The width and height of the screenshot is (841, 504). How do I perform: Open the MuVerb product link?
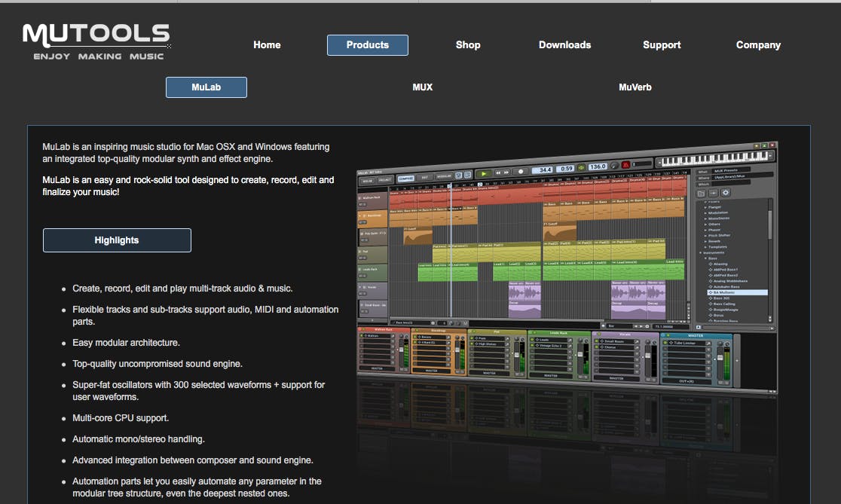coord(635,87)
